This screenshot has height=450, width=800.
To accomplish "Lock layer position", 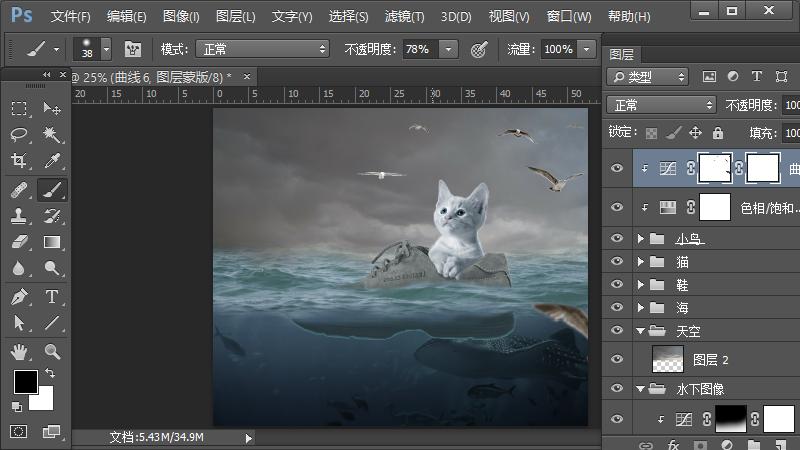I will 695,133.
